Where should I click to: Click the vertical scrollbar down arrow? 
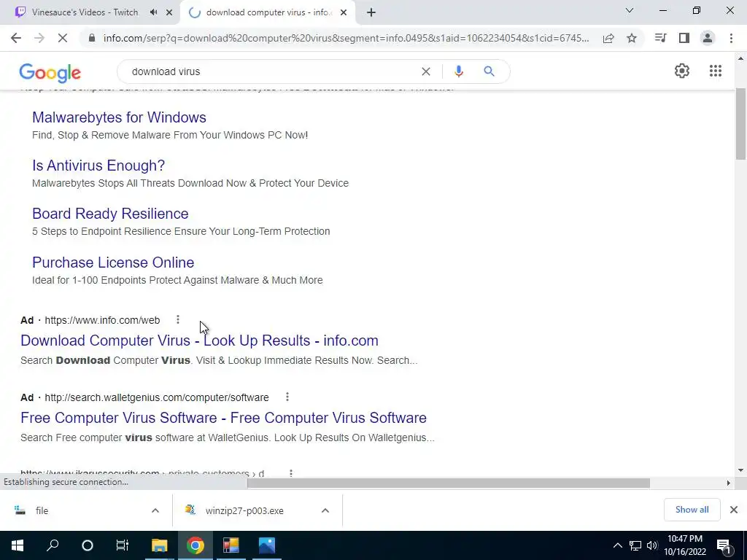(740, 470)
